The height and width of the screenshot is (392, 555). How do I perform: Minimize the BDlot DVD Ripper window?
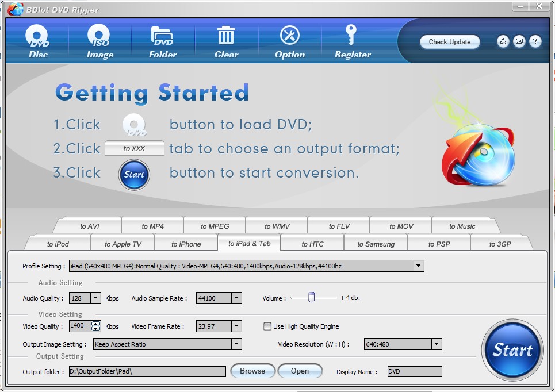(x=520, y=7)
